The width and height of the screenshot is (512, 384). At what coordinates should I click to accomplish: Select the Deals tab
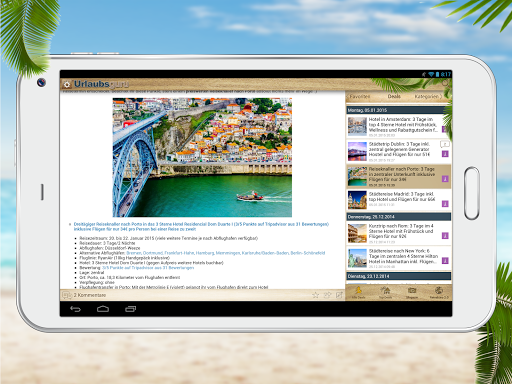[394, 96]
